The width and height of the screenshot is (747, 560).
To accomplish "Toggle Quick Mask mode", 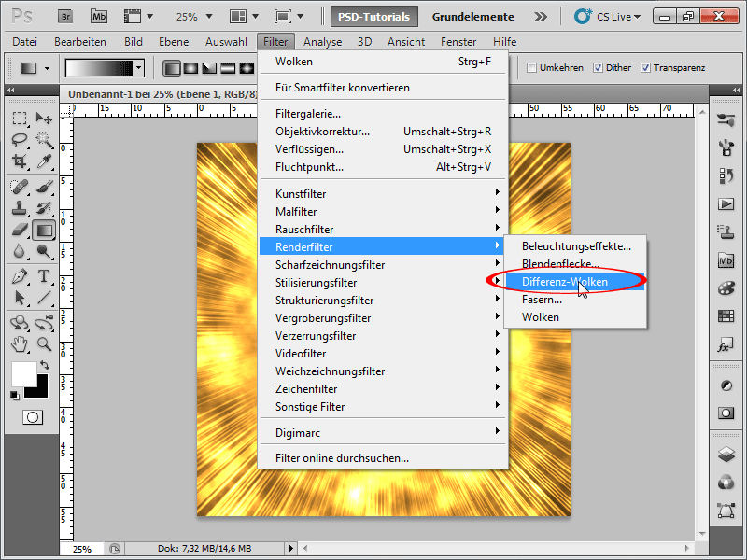I will click(x=33, y=417).
